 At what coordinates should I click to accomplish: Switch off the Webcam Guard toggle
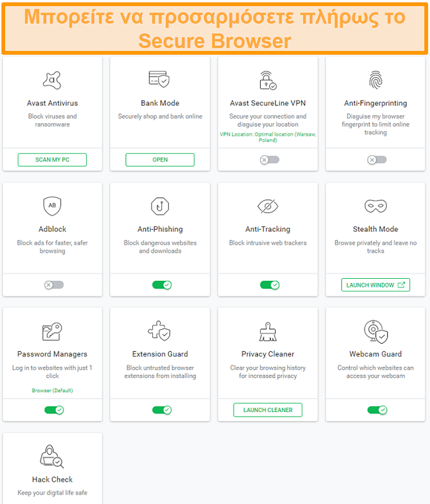point(377,410)
